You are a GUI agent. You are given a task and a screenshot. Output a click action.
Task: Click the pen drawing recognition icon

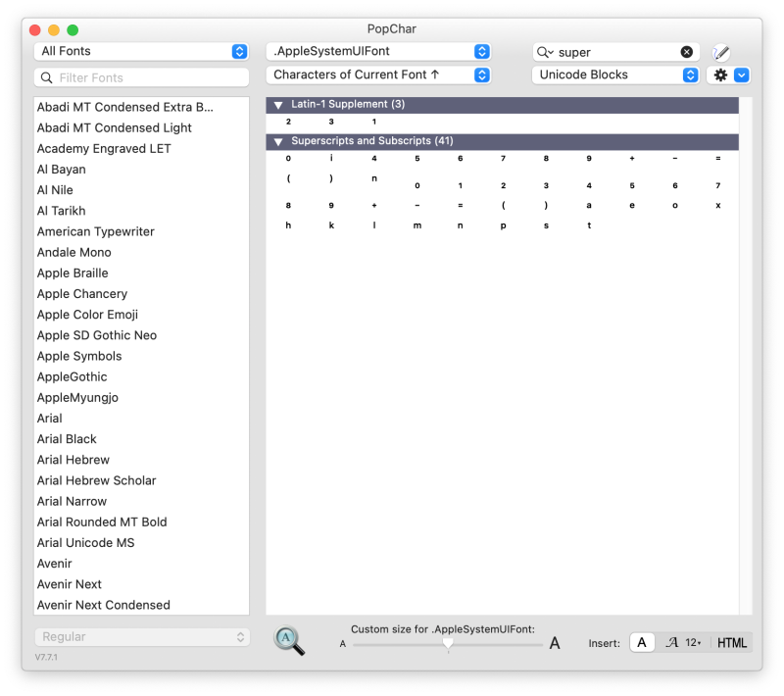pos(721,52)
